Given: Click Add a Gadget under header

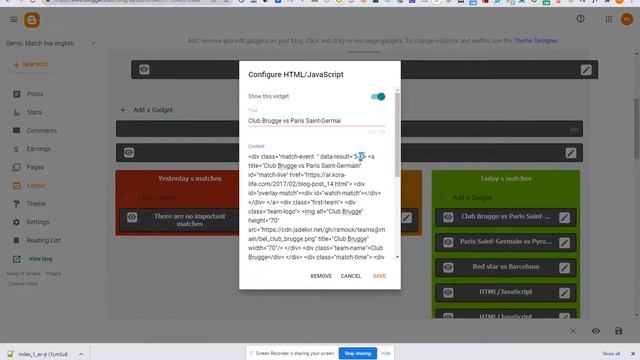Looking at the screenshot, I should [146, 110].
